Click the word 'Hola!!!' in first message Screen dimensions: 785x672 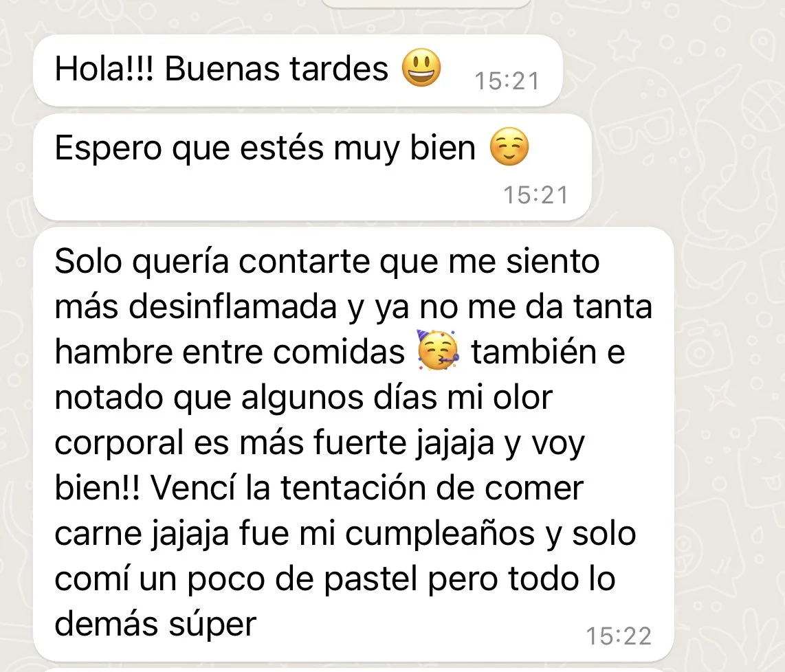tap(104, 68)
